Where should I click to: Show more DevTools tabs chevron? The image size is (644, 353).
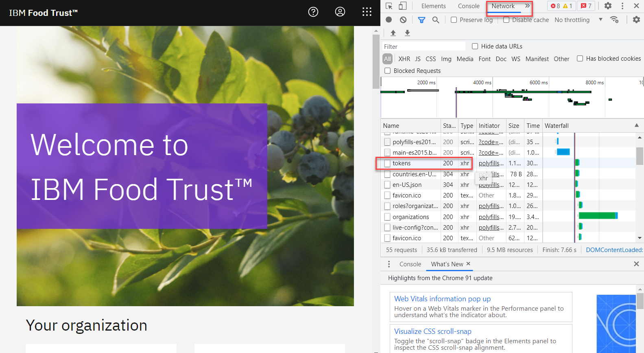point(527,6)
